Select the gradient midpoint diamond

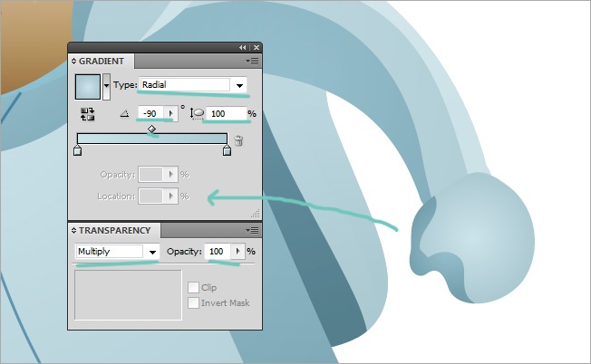point(151,129)
